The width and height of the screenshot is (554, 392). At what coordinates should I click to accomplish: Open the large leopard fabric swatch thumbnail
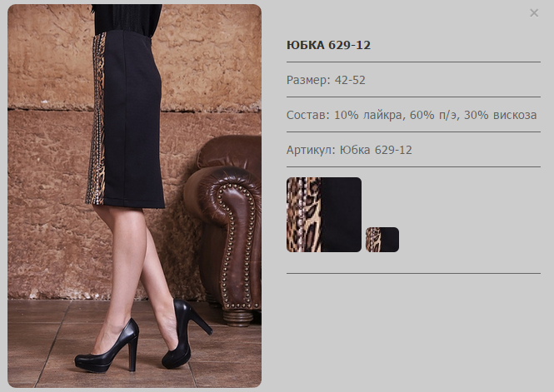click(x=323, y=215)
